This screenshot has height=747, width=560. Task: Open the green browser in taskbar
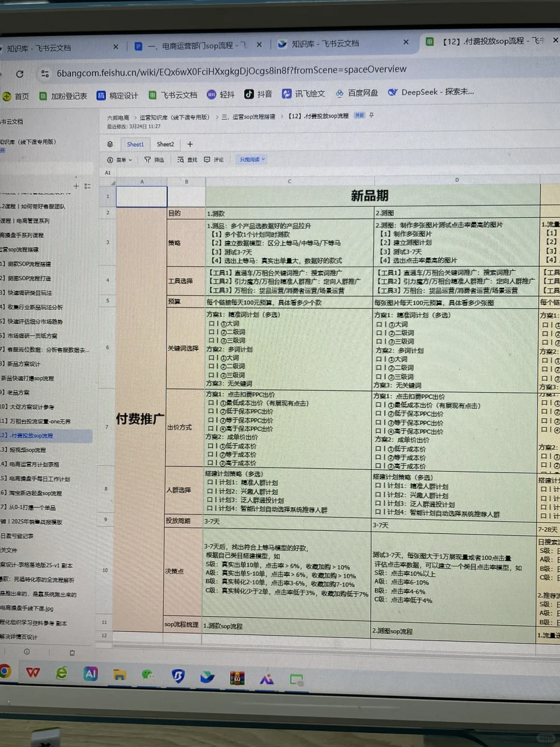click(62, 673)
